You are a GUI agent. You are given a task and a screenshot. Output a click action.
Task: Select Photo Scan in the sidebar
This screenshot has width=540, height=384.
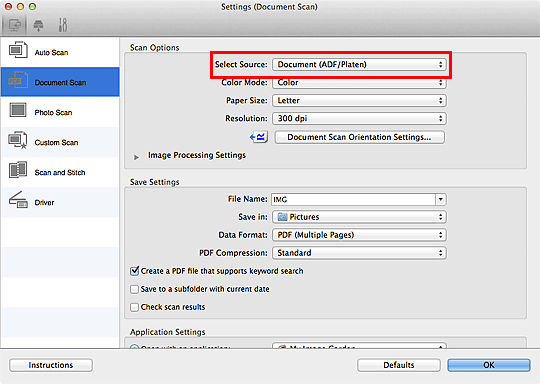pyautogui.click(x=60, y=112)
